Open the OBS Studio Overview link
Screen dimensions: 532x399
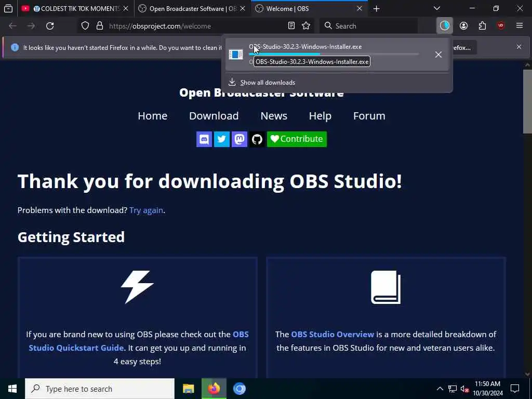tap(332, 334)
